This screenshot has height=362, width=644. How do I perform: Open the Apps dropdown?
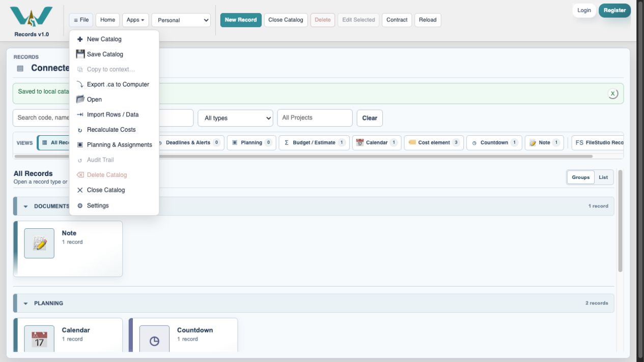point(135,20)
